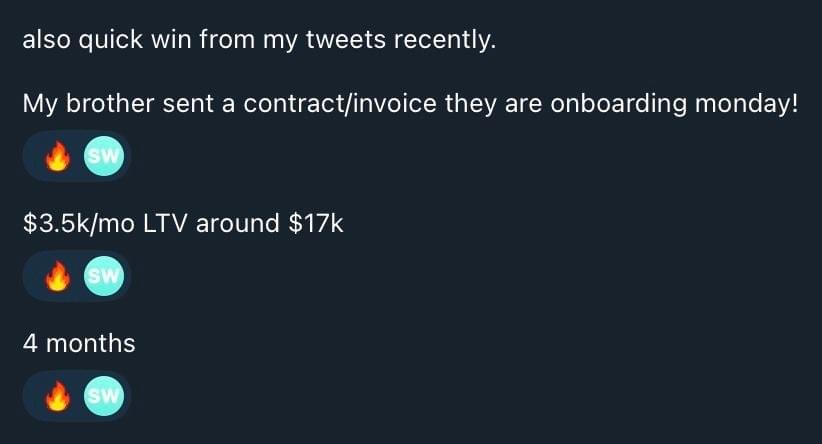
Task: Click the SW avatar under the contract/invoice message
Action: click(x=104, y=157)
